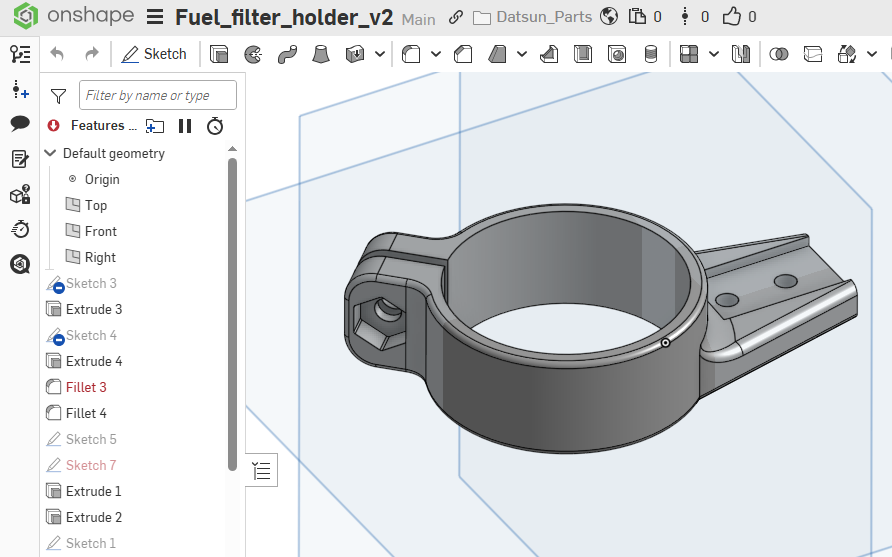Click the insert configuration icon in sidebar
892x557 pixels.
pyautogui.click(x=20, y=89)
